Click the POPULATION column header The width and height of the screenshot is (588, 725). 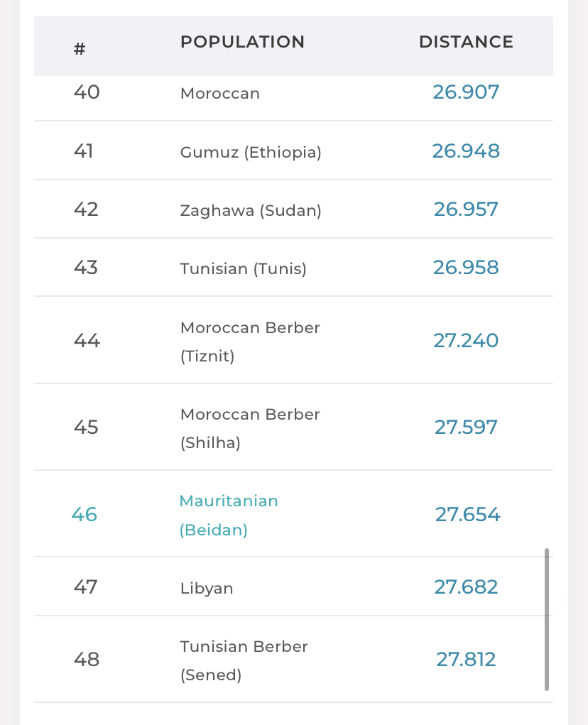point(242,42)
